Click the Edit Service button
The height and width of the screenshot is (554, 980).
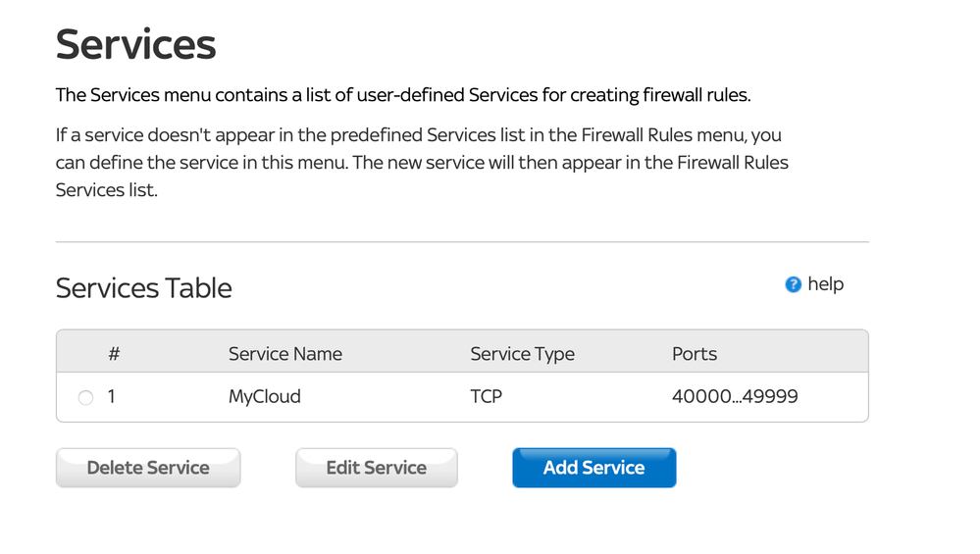pos(376,468)
